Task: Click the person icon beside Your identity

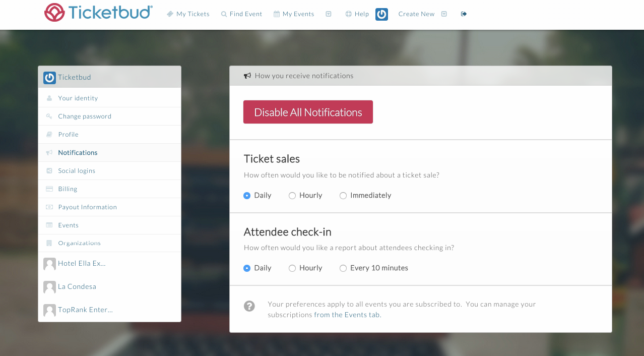Action: [x=49, y=98]
